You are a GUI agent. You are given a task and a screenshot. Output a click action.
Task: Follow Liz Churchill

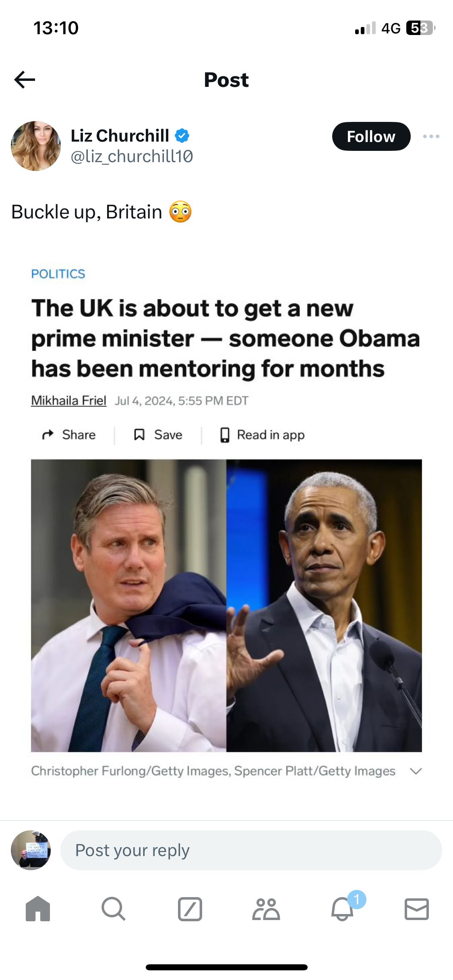coord(371,136)
